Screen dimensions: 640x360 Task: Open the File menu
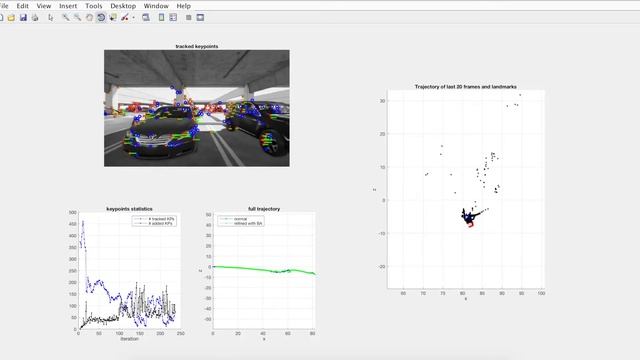(4, 6)
